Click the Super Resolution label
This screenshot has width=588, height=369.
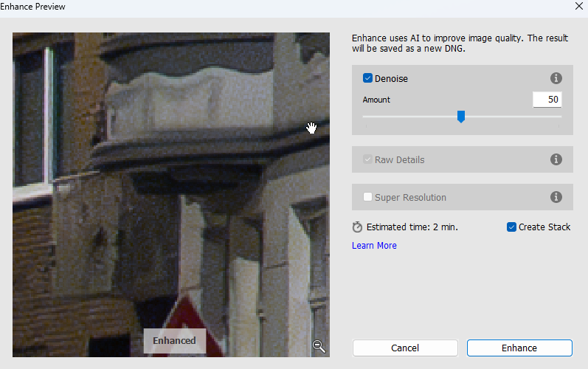click(x=410, y=197)
